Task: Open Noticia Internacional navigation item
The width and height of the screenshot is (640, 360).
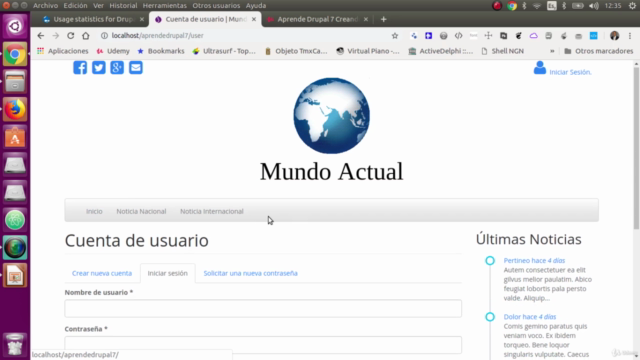Action: (x=212, y=211)
